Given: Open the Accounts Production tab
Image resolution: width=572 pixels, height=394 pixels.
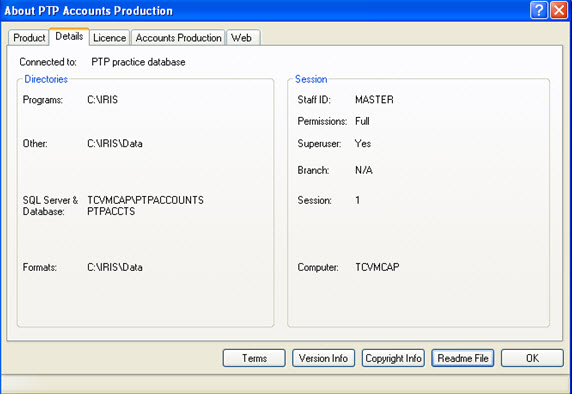Looking at the screenshot, I should pyautogui.click(x=178, y=38).
